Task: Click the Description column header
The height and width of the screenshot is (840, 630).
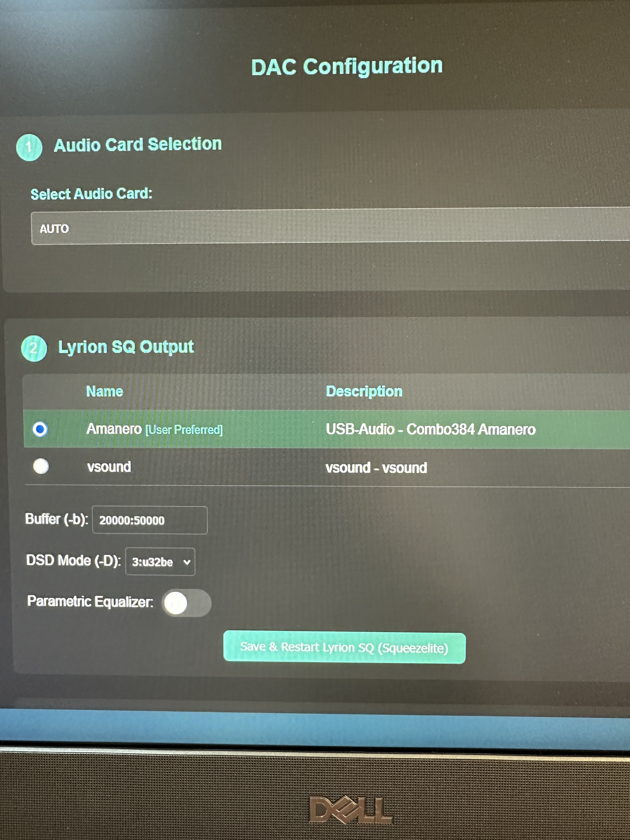Action: pyautogui.click(x=364, y=391)
